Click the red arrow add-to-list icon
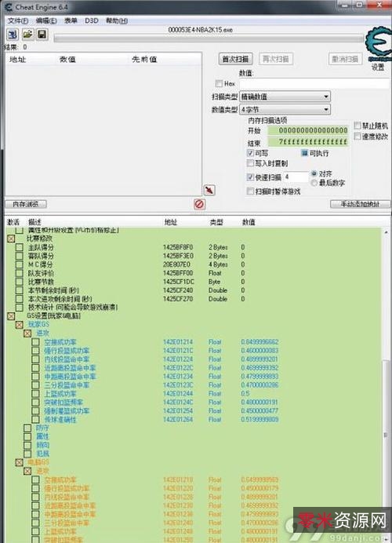Image resolution: width=392 pixels, height=543 pixels. tap(209, 190)
